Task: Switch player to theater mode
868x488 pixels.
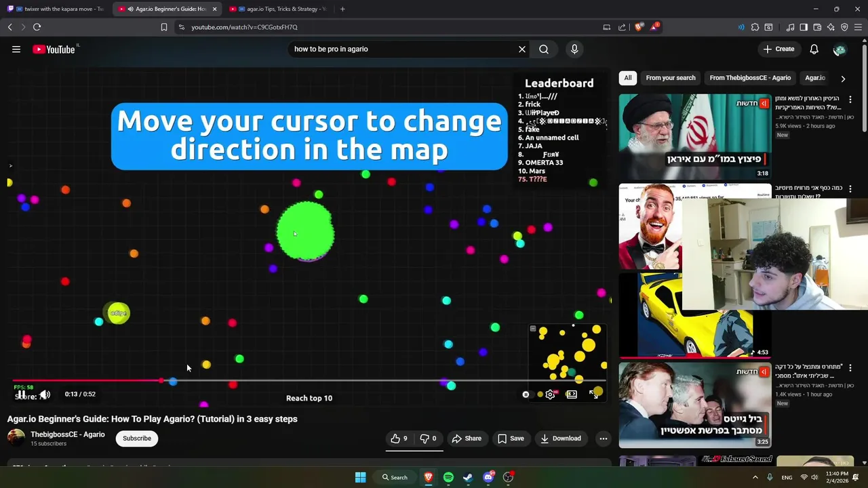Action: pyautogui.click(x=572, y=394)
